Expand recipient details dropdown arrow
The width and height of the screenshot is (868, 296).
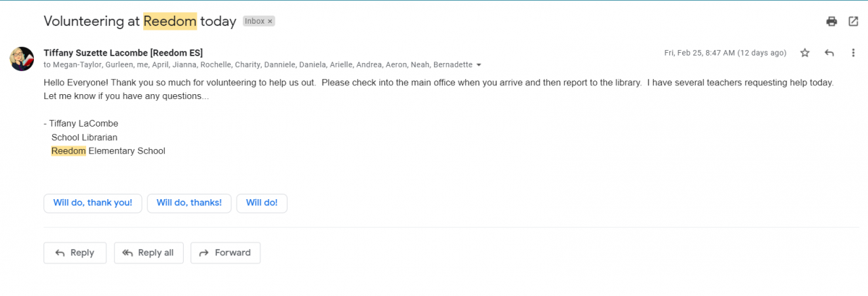pyautogui.click(x=479, y=65)
